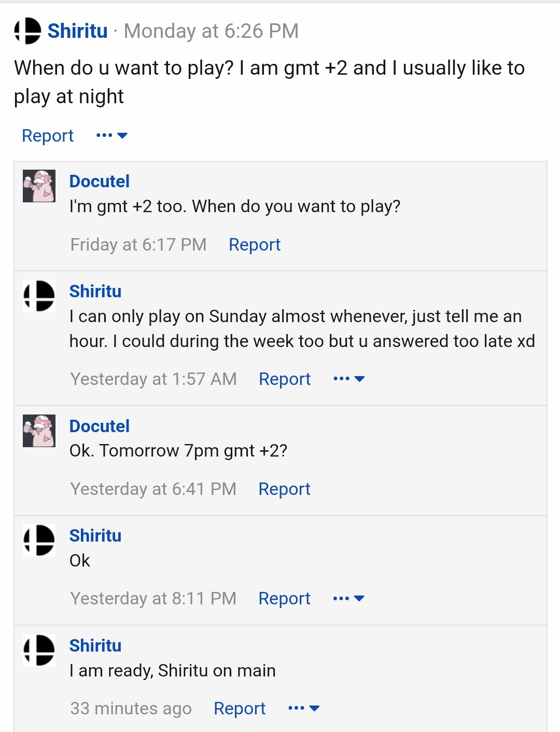Click Docutel's avatar on Tomorrow 7pm comment
560x732 pixels.
coord(39,431)
